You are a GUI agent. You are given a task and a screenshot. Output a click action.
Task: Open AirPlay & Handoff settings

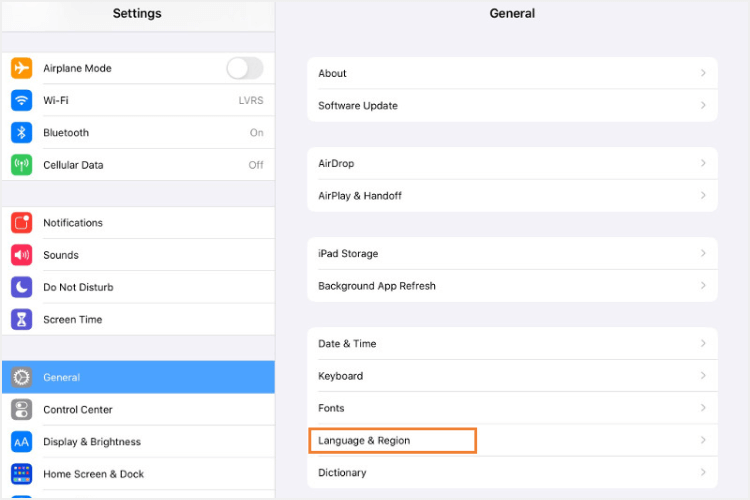click(512, 195)
